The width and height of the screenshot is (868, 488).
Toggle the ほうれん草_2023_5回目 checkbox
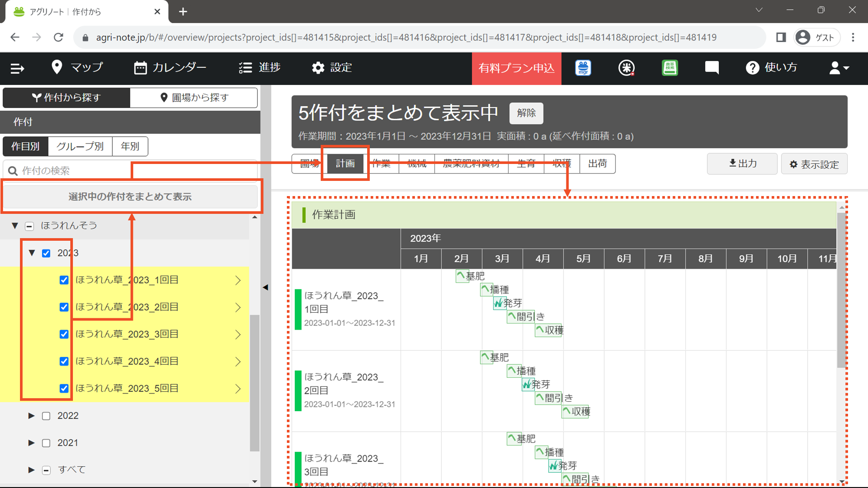point(64,389)
